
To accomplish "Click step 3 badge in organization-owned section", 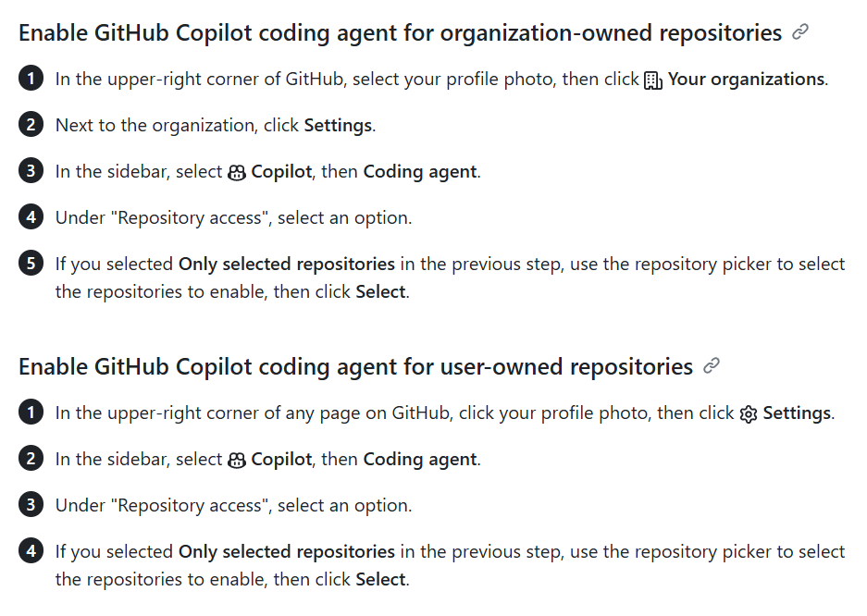I will click(31, 171).
